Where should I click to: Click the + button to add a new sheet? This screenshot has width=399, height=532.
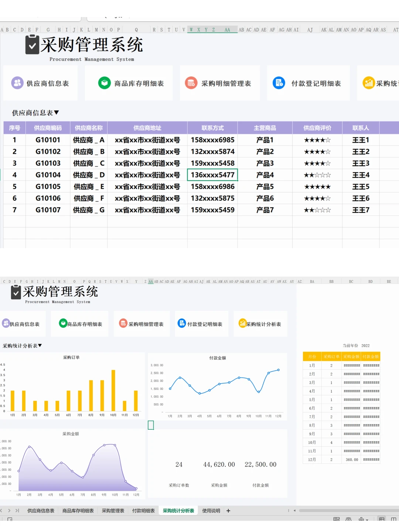(228, 511)
